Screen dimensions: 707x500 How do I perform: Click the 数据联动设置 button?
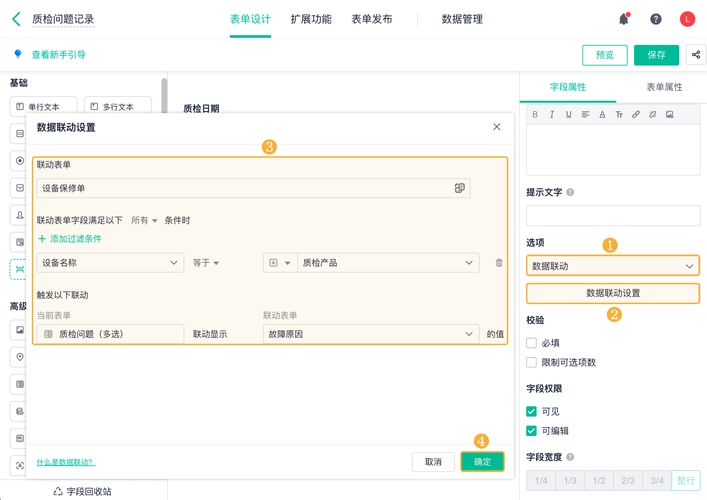[x=613, y=293]
